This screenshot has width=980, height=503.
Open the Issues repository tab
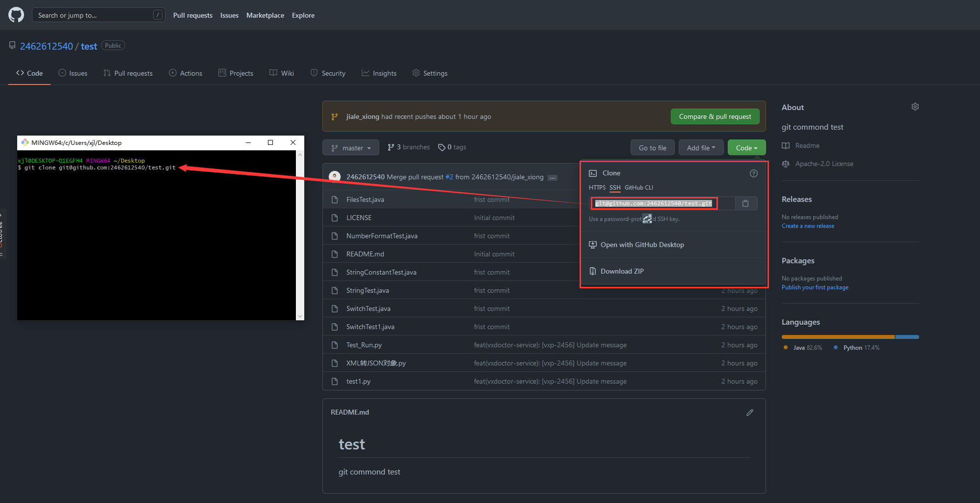tap(73, 73)
